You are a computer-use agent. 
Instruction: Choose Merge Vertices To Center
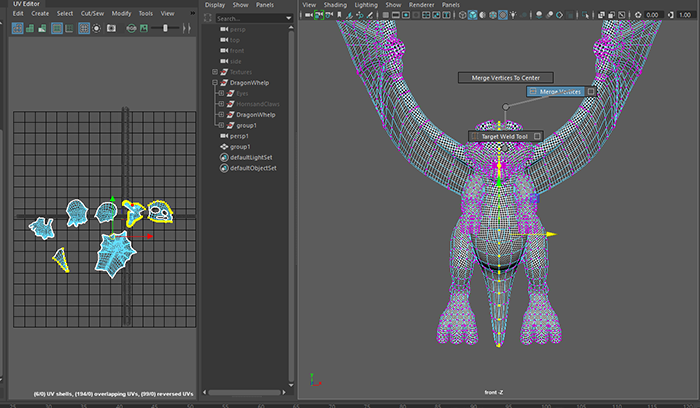coord(505,77)
